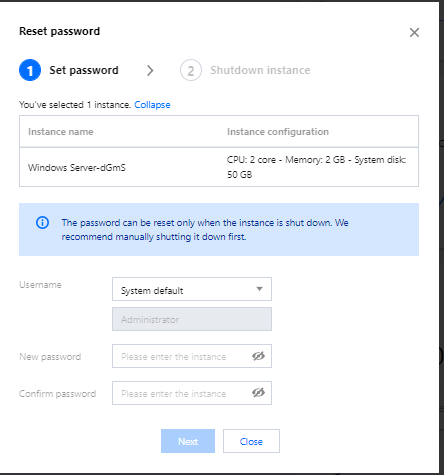Collapse the selected instance list
444x475 pixels.
[x=152, y=105]
